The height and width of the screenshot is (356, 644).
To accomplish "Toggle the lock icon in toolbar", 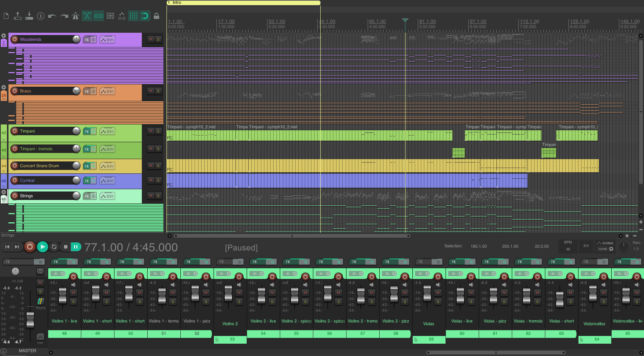I will tap(156, 16).
